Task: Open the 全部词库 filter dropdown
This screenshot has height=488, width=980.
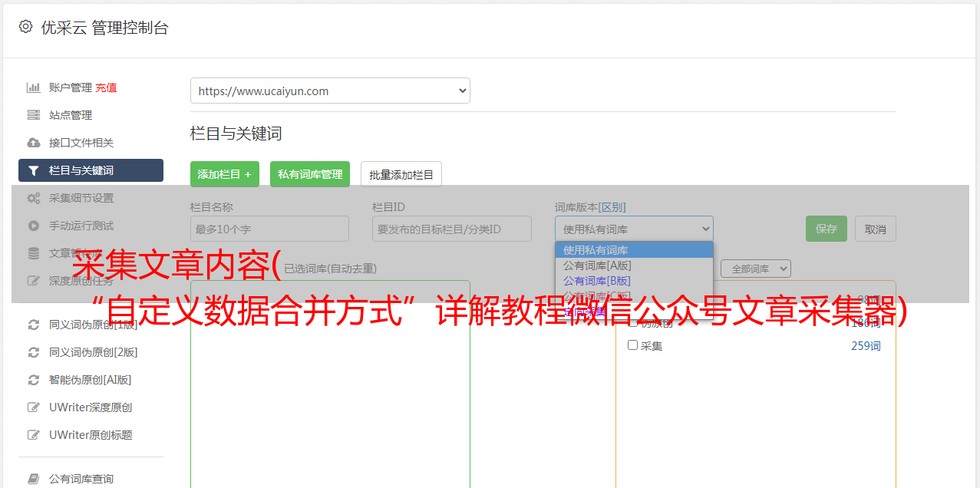Action: (x=755, y=269)
